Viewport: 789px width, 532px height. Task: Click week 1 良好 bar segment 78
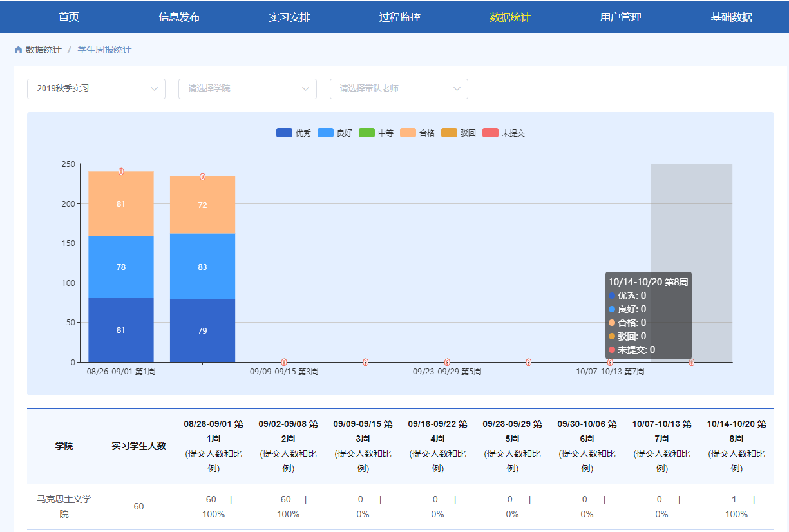pyautogui.click(x=121, y=267)
